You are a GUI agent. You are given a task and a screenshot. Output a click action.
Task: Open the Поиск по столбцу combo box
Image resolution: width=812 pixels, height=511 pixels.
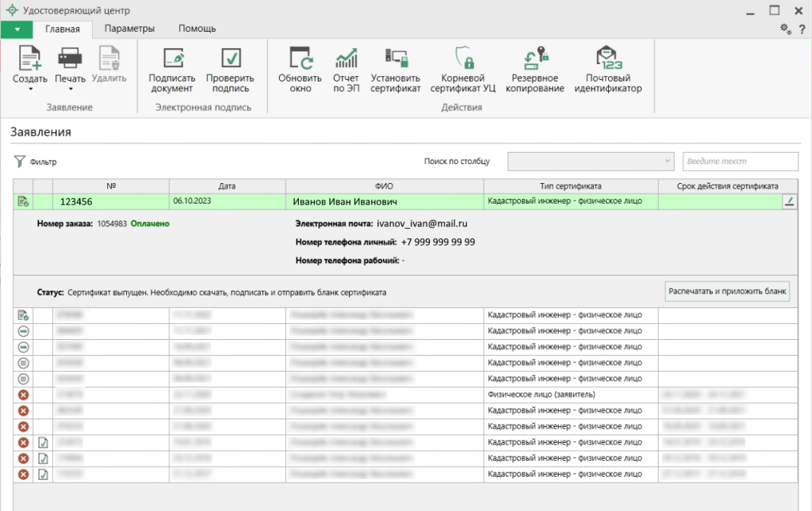pos(590,162)
